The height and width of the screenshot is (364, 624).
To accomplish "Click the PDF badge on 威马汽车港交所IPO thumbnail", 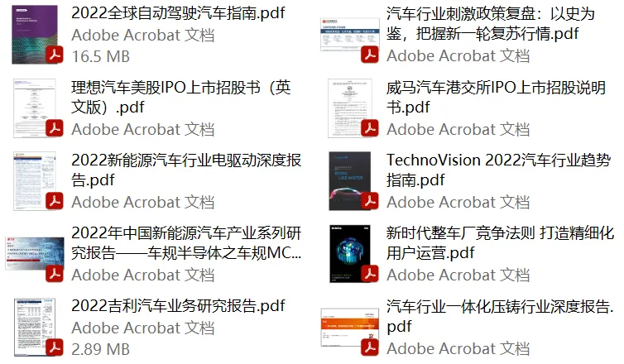I will tap(370, 128).
